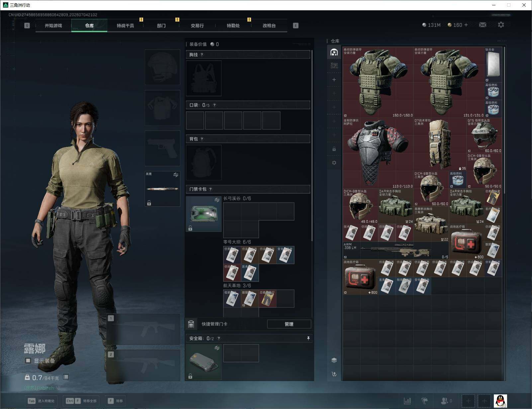Click the warehouse inventory scrollbar
532x409 pixels.
(504, 120)
